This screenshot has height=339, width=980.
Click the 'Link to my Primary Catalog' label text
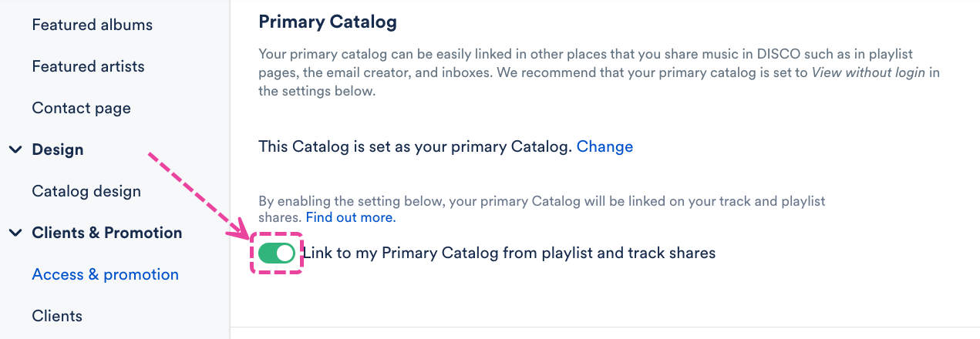point(509,253)
